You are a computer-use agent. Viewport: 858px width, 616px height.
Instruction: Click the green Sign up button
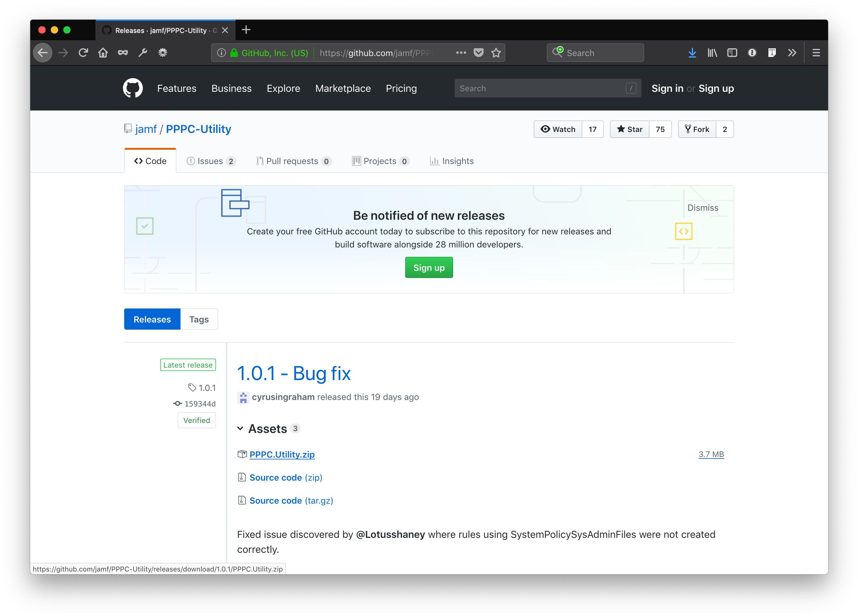[x=429, y=267]
